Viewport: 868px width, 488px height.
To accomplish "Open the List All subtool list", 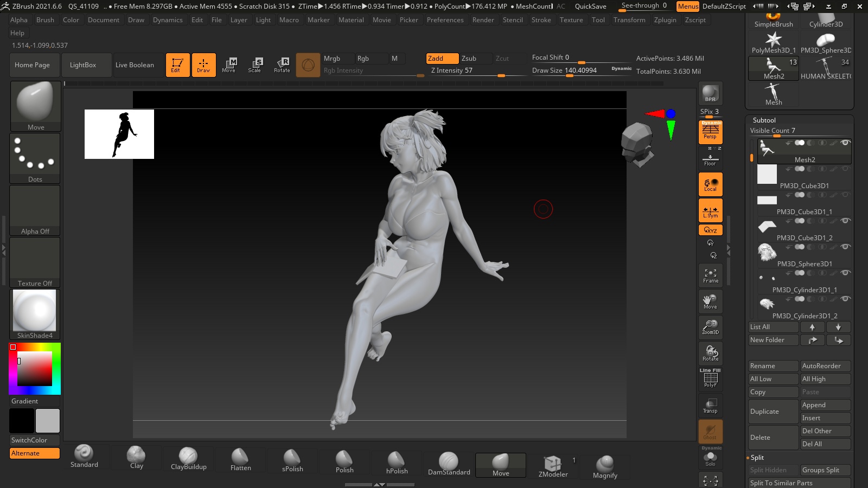I will click(x=773, y=327).
